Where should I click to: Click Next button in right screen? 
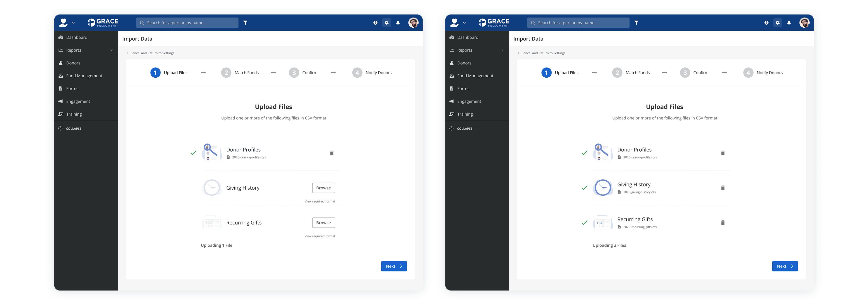pos(784,266)
